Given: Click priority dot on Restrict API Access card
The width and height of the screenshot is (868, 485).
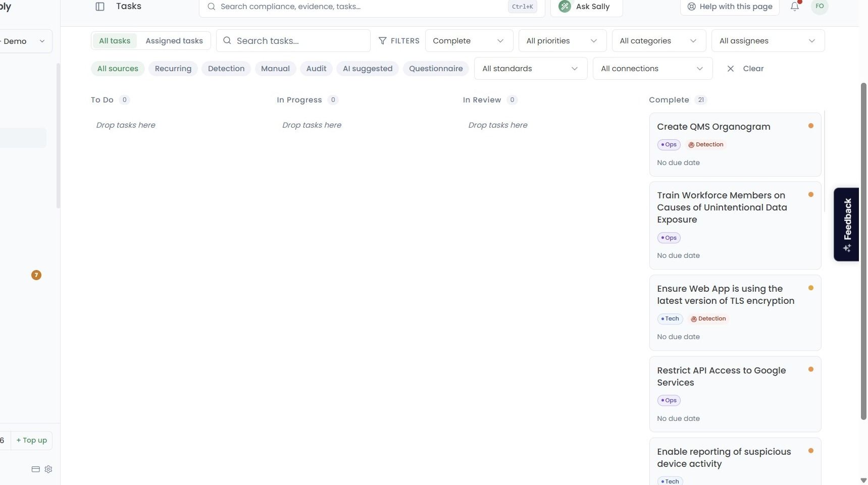Looking at the screenshot, I should (811, 369).
